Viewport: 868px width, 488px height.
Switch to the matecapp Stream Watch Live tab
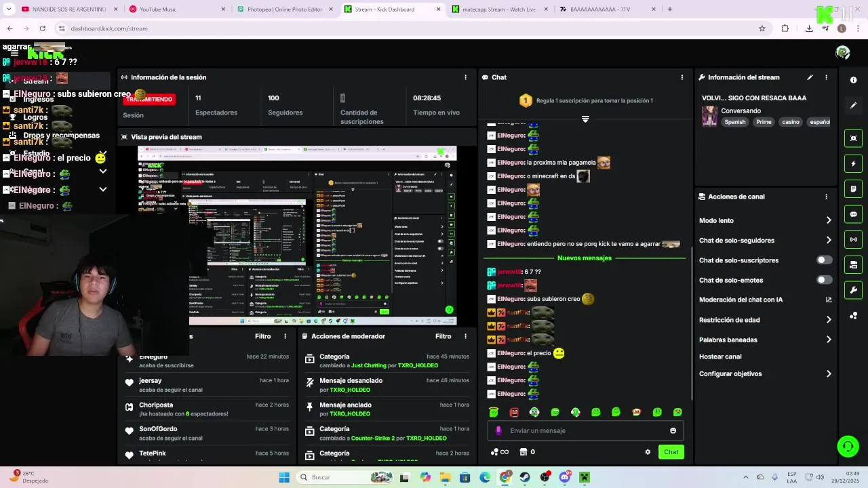pyautogui.click(x=500, y=9)
